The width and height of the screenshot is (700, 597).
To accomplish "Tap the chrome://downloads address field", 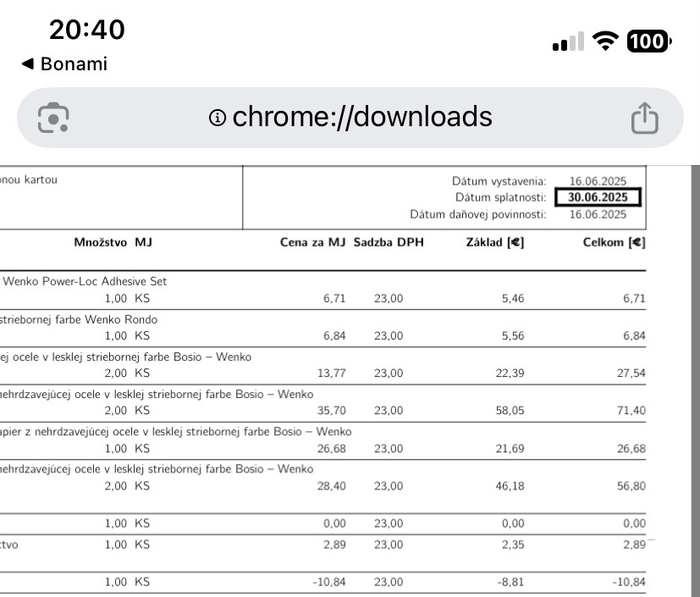I will pyautogui.click(x=361, y=117).
